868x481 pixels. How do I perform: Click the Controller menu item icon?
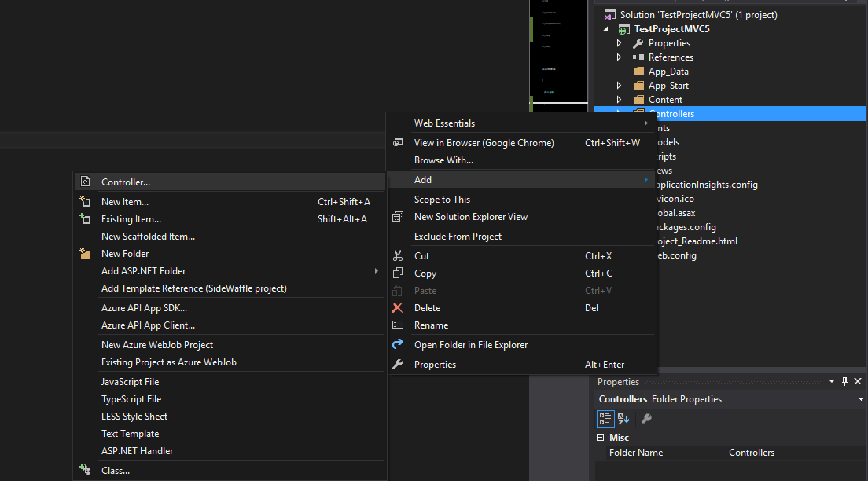pos(85,182)
